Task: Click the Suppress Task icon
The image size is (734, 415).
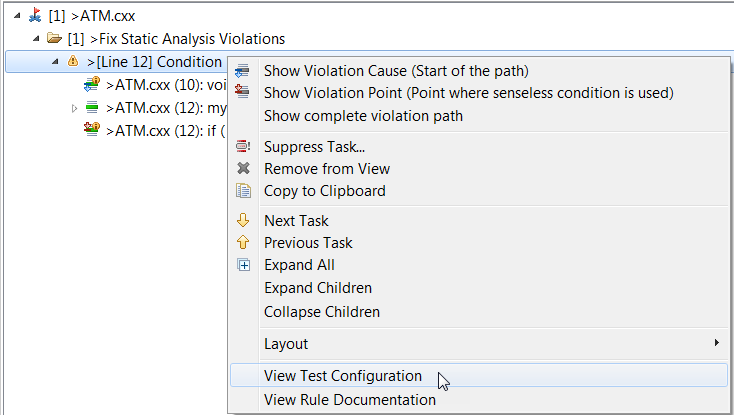Action: click(x=243, y=146)
